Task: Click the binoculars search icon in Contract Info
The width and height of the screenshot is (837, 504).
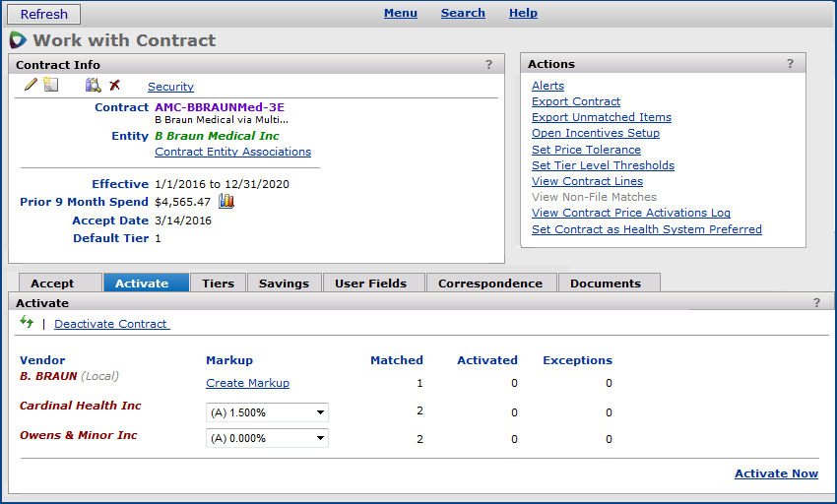Action: pyautogui.click(x=94, y=86)
